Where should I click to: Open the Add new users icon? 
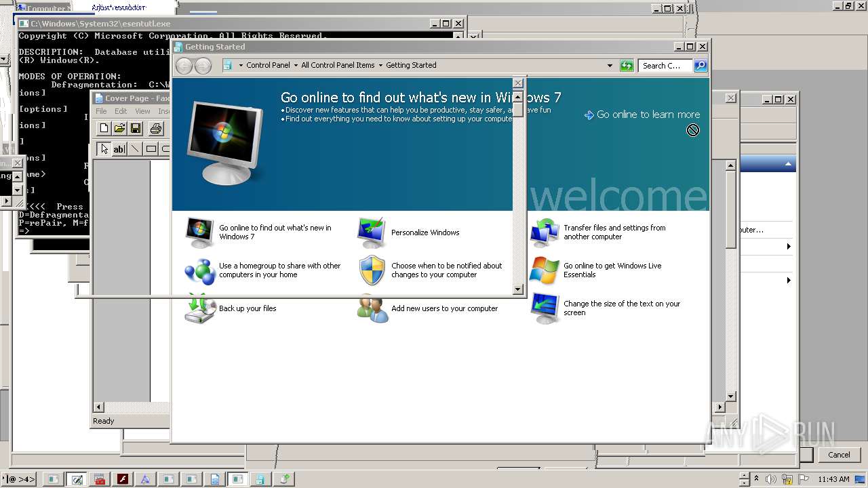372,308
